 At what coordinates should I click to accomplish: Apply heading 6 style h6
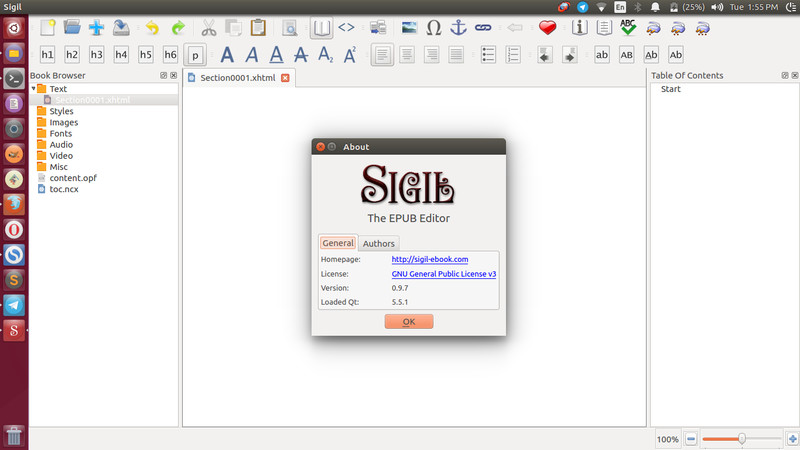coord(170,55)
